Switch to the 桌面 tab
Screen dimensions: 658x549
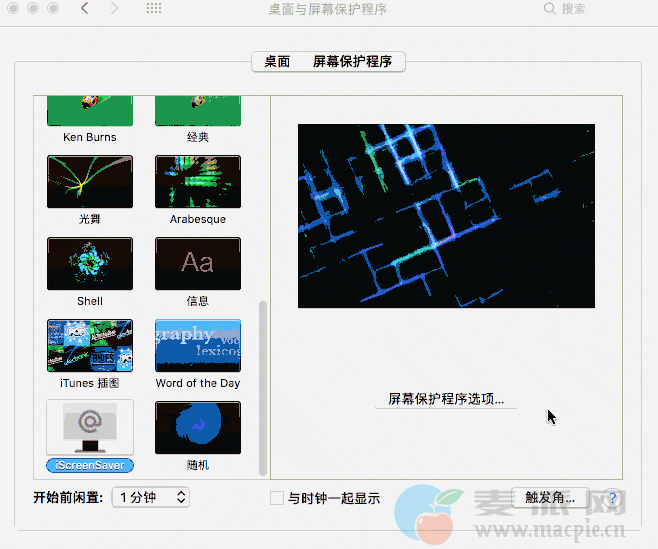coord(277,62)
